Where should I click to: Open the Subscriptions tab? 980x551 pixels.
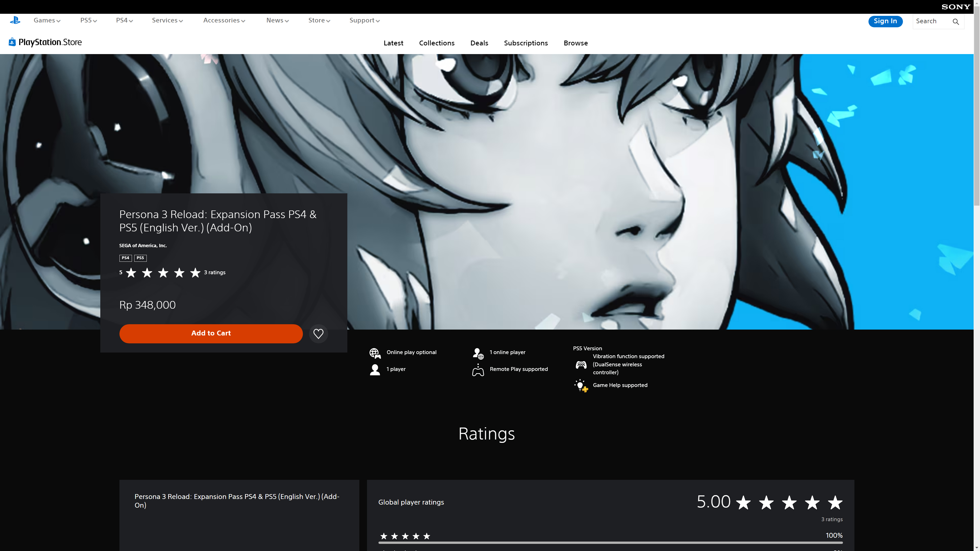pos(526,43)
